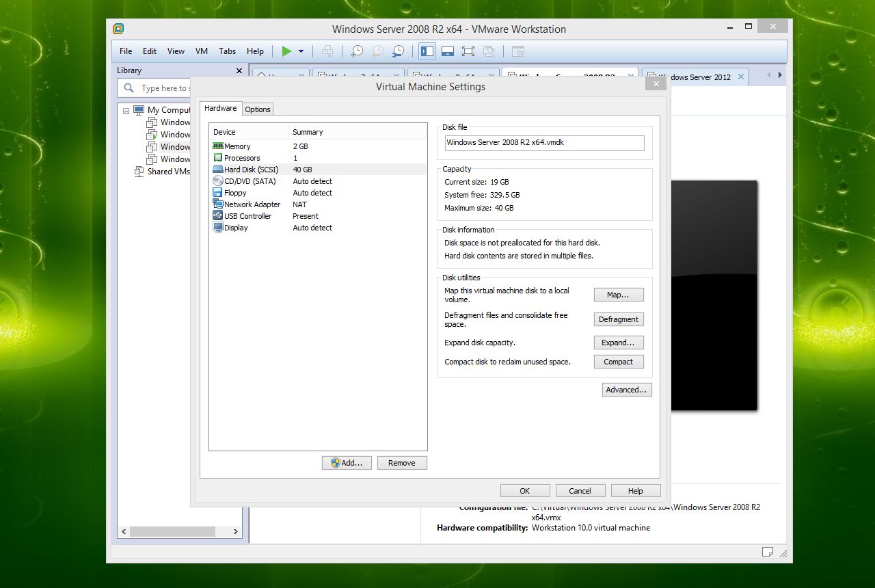Toggle the thumbnail bar toolbar icon
The width and height of the screenshot is (875, 588).
pyautogui.click(x=448, y=51)
